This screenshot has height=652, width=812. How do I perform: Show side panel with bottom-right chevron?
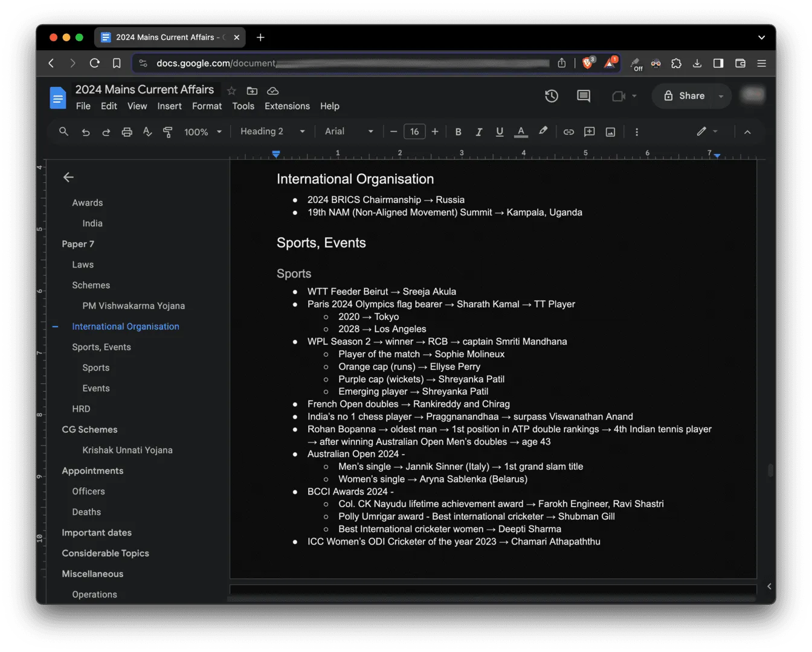(x=768, y=586)
